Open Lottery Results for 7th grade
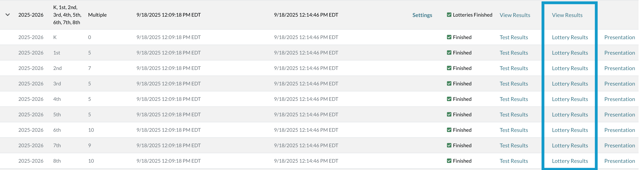 [570, 145]
